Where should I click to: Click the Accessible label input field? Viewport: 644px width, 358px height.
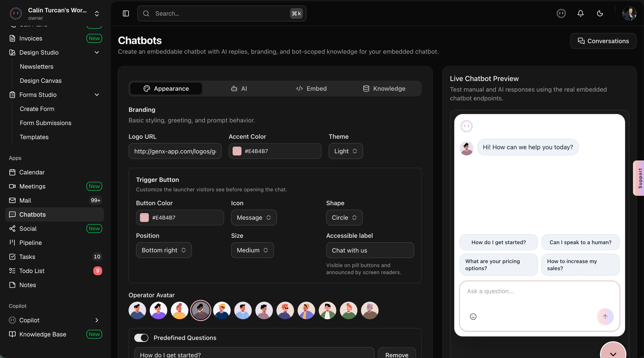click(x=370, y=250)
